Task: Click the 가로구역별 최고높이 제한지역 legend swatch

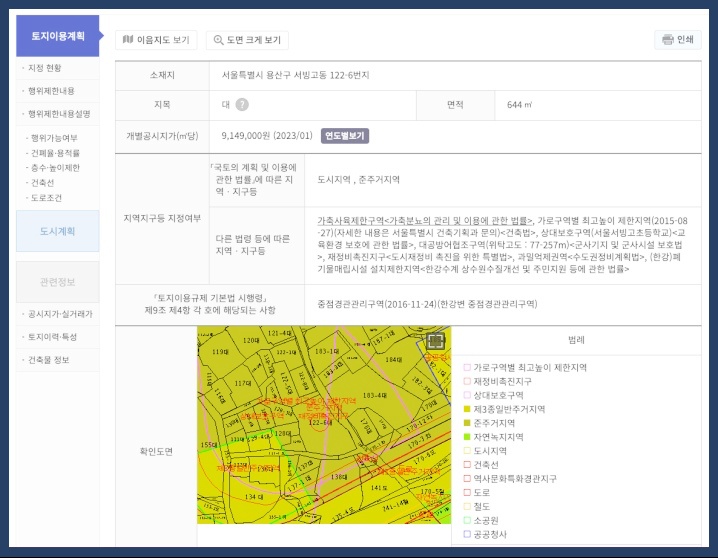Action: click(x=467, y=367)
